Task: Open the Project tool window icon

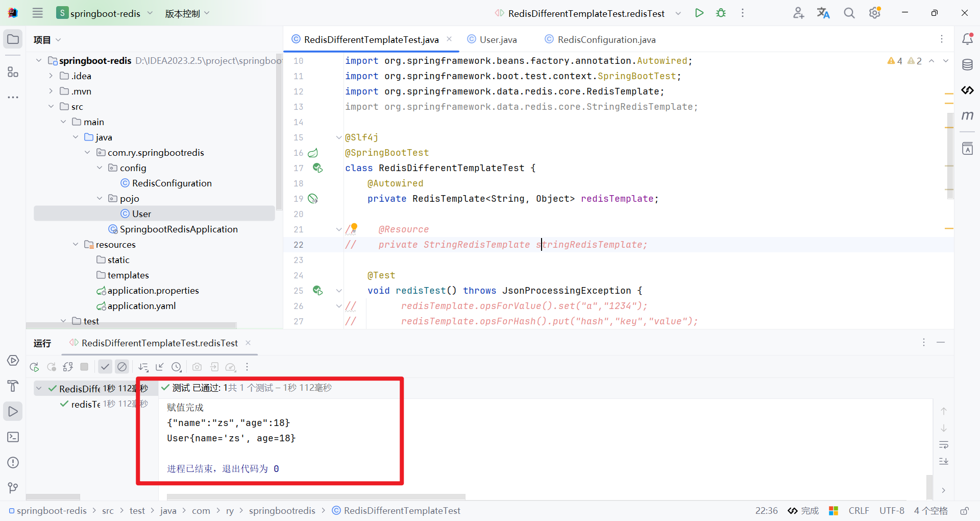Action: 13,39
